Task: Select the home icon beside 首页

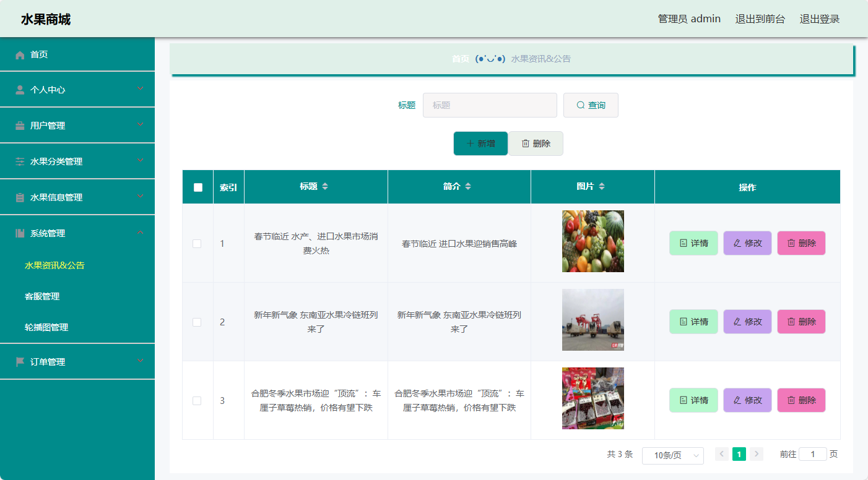Action: 19,54
